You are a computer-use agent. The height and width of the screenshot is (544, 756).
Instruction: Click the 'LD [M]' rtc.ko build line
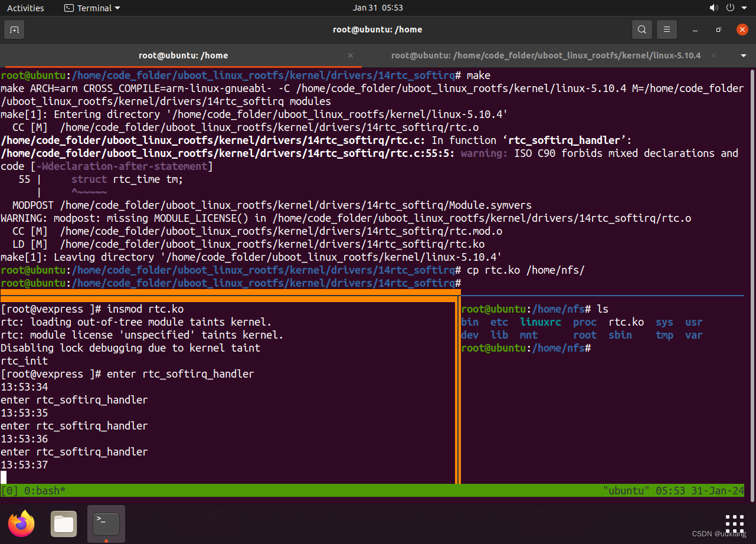point(248,244)
